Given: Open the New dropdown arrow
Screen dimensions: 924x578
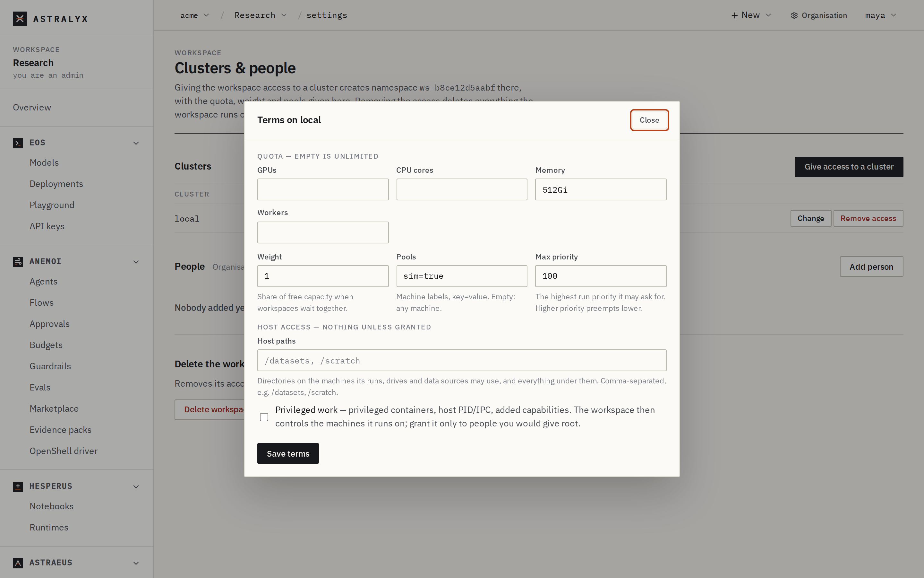Looking at the screenshot, I should (x=768, y=15).
